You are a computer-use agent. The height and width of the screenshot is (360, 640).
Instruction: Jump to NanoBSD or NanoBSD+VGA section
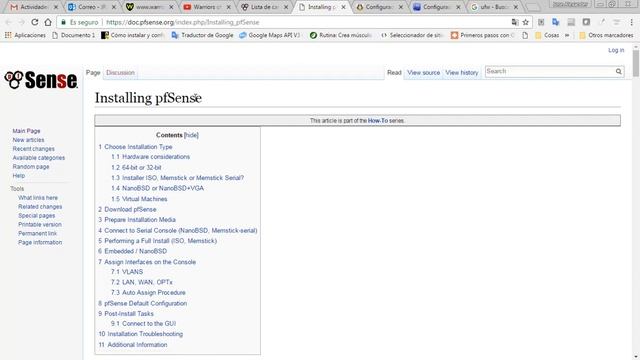[158, 189]
